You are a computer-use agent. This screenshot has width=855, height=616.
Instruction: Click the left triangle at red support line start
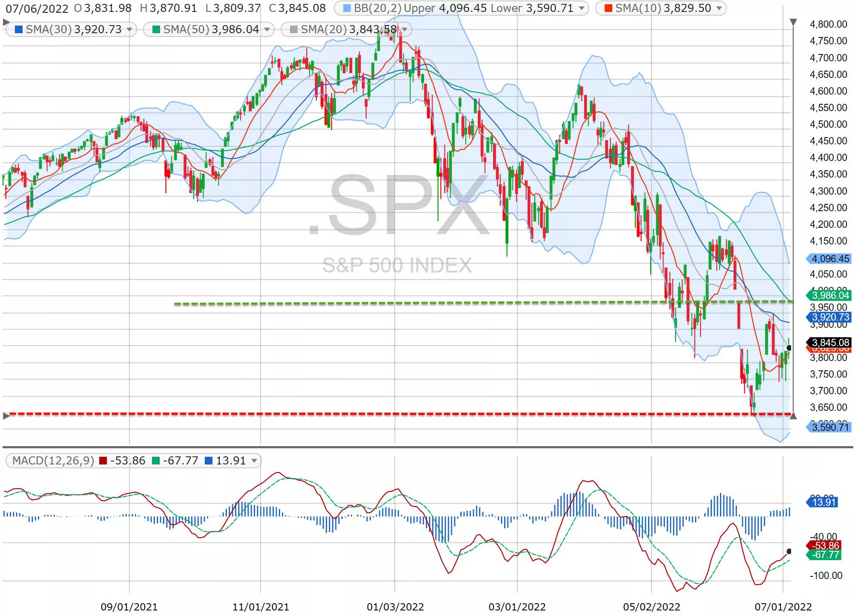click(6, 416)
